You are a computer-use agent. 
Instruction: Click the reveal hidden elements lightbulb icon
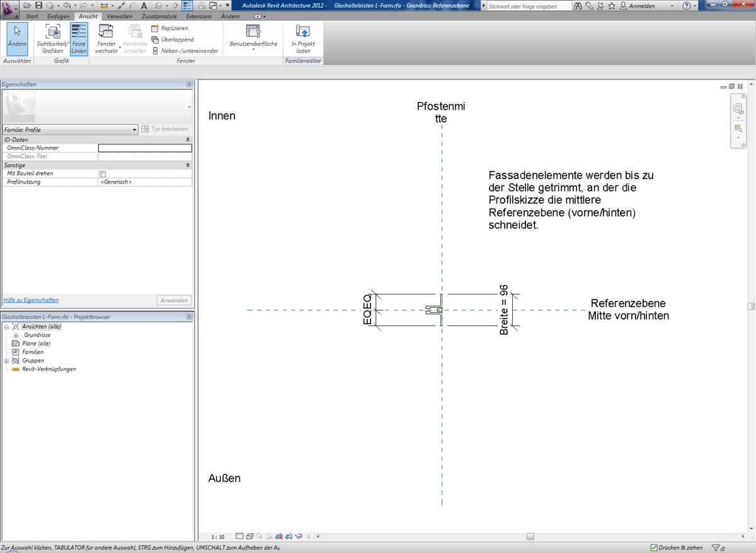309,537
